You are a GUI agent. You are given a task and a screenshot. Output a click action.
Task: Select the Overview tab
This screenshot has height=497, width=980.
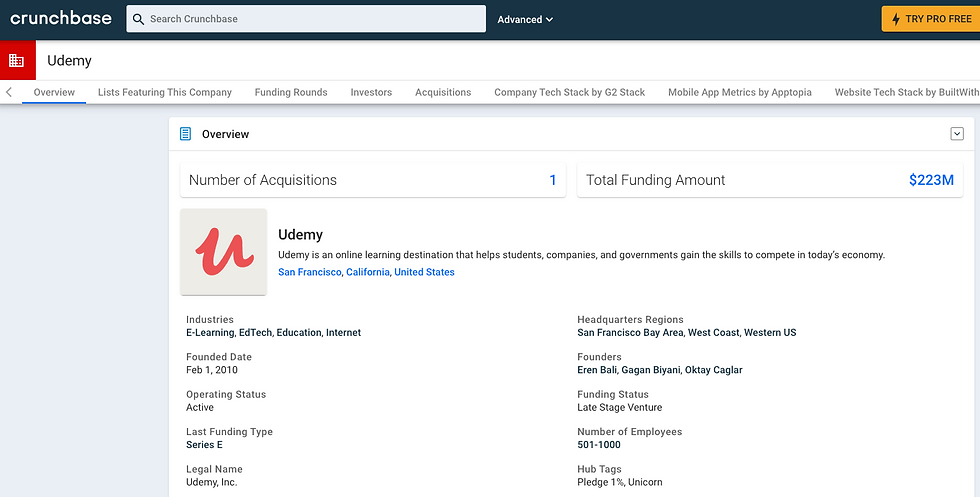coord(54,92)
